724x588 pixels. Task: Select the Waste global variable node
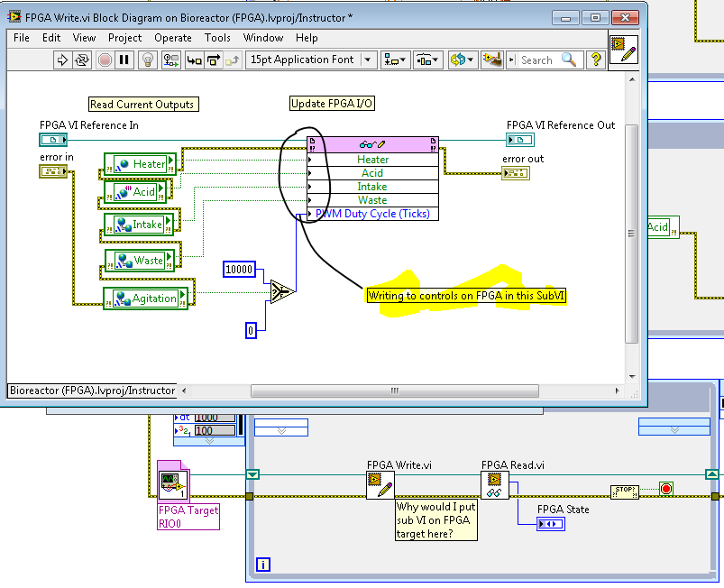[x=140, y=261]
